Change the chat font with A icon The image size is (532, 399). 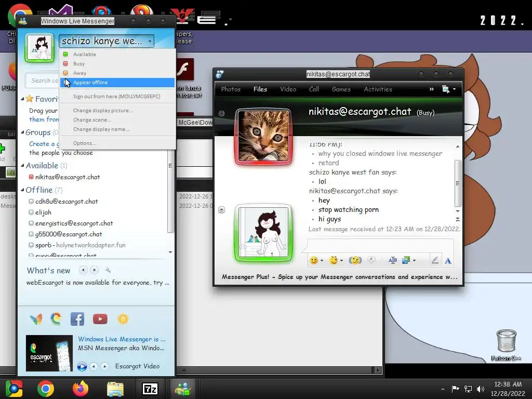[x=448, y=261]
